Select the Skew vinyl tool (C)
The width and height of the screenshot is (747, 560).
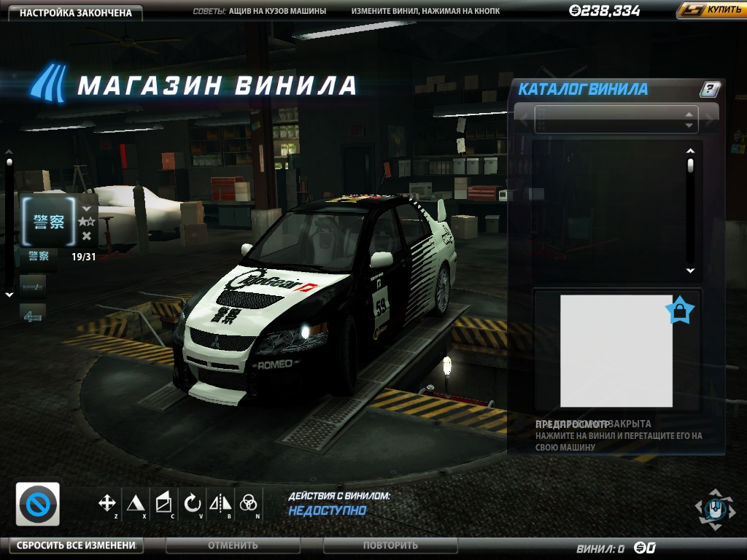point(163,503)
